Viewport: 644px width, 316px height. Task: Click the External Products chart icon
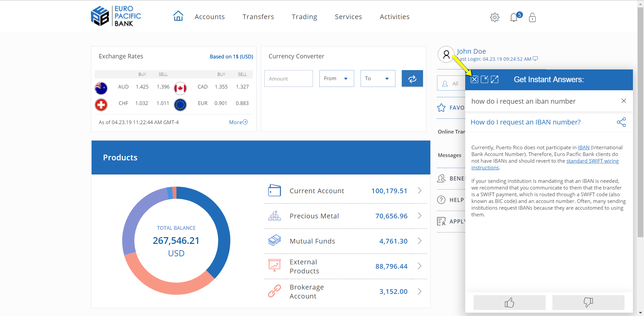(274, 266)
